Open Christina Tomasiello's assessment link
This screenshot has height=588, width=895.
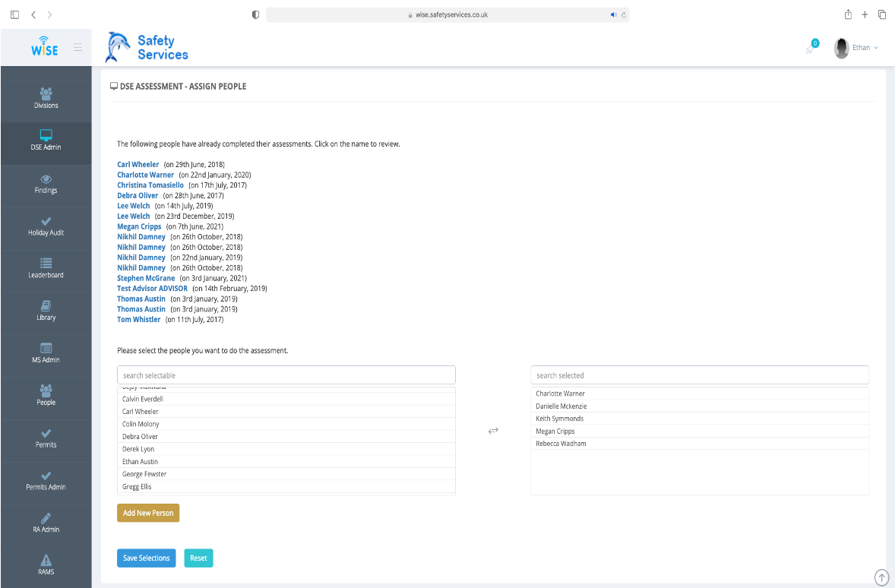point(150,185)
